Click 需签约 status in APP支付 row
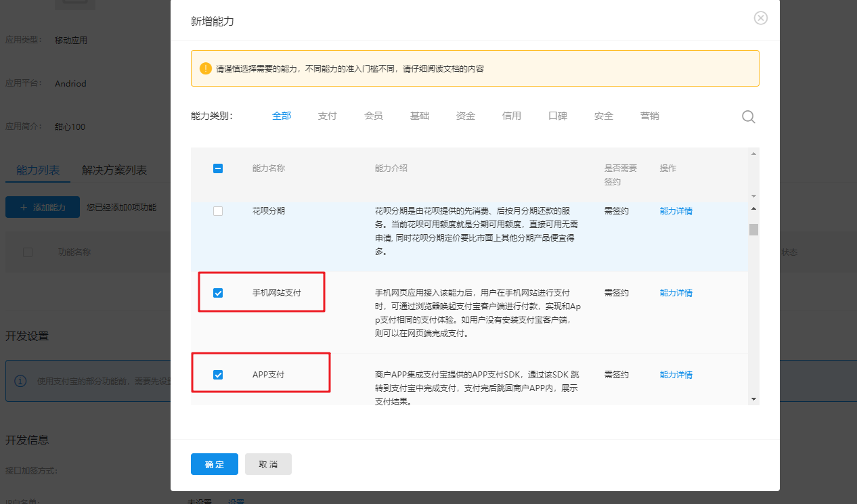Screen dimensions: 857x504 pyautogui.click(x=617, y=375)
